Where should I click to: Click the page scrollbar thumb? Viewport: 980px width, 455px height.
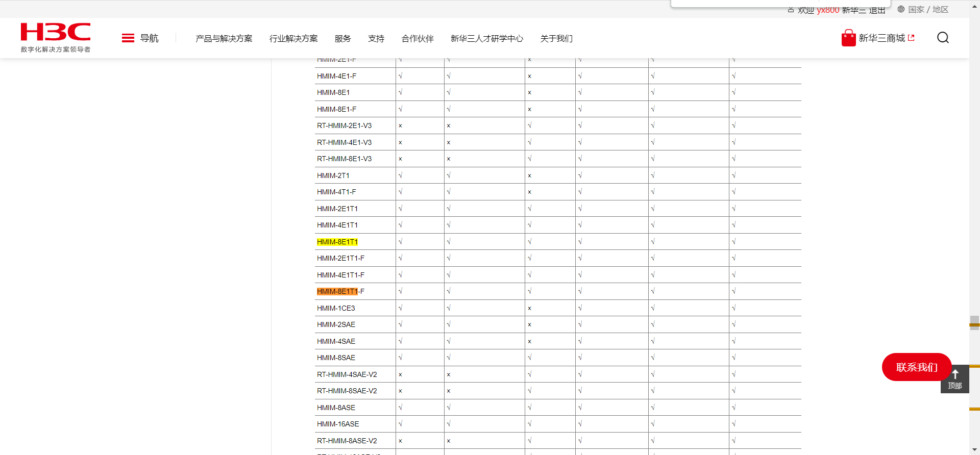(x=974, y=323)
